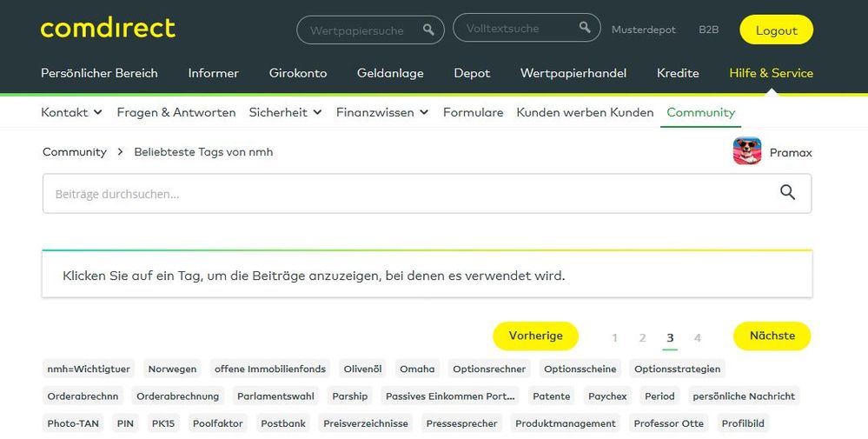
Task: Open the Depot menu
Action: [472, 73]
